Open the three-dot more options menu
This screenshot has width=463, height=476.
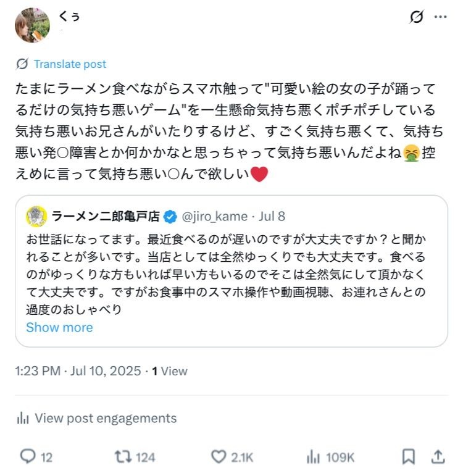coord(440,17)
